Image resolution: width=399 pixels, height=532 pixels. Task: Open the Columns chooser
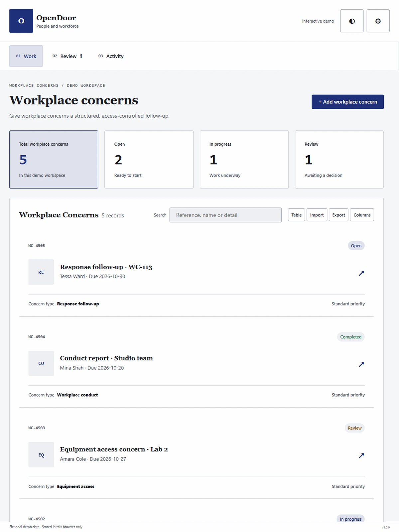click(362, 215)
